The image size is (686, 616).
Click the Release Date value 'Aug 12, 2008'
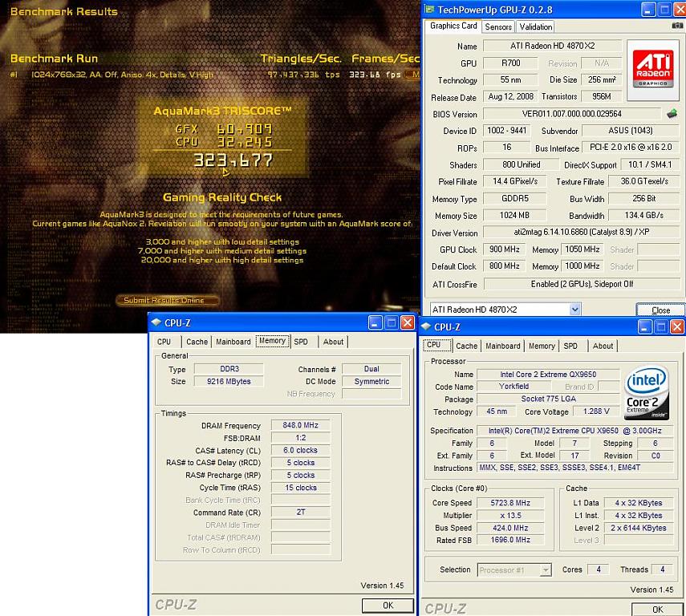[510, 96]
